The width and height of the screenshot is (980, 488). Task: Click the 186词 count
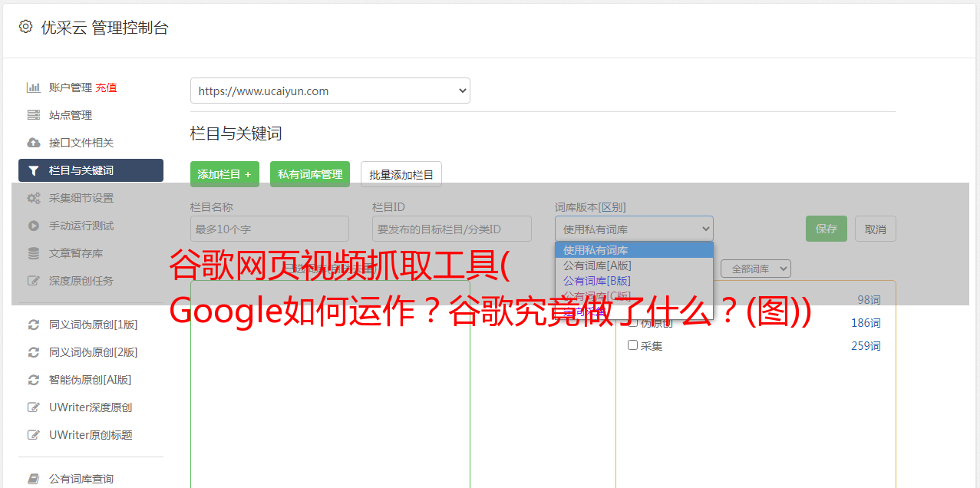(866, 323)
